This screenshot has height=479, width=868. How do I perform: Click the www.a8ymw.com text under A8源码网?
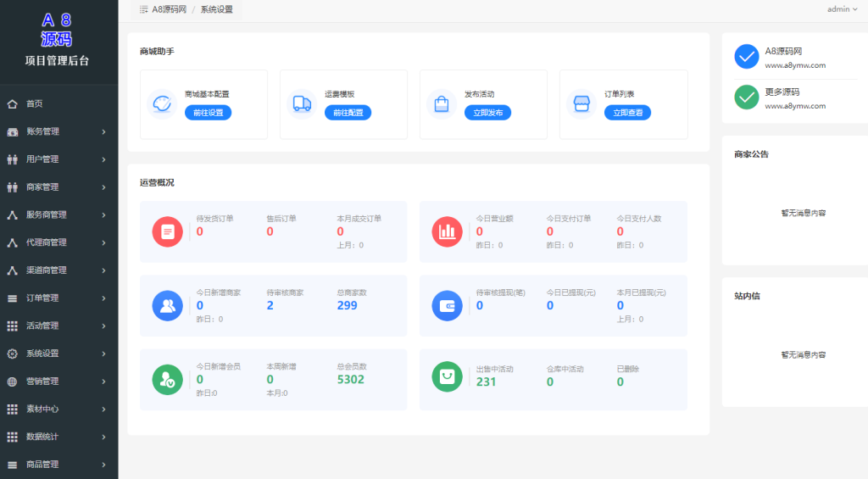tap(795, 65)
